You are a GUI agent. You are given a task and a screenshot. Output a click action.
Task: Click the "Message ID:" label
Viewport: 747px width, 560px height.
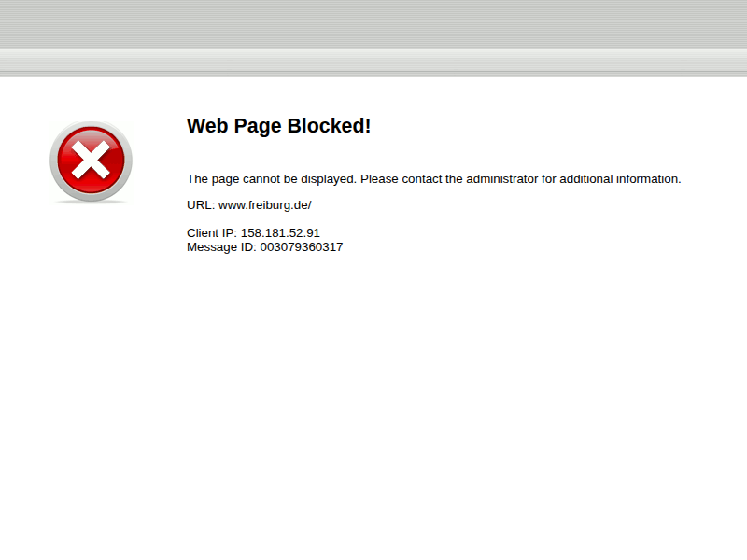coord(221,247)
